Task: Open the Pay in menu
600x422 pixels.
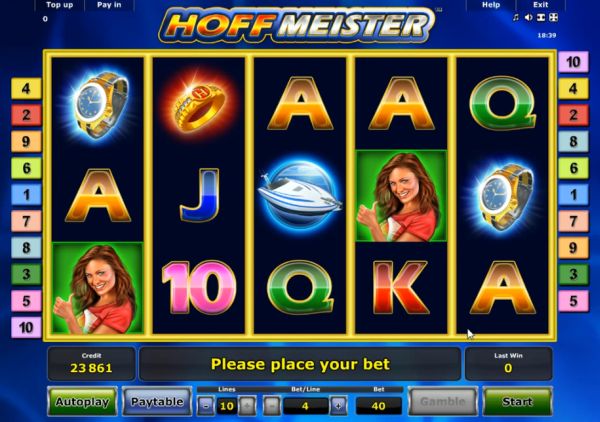Action: point(109,5)
